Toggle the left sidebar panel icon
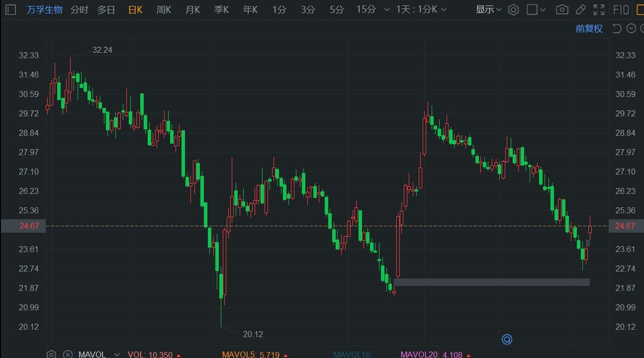Viewport: 644px width, 358px height. pyautogui.click(x=10, y=9)
